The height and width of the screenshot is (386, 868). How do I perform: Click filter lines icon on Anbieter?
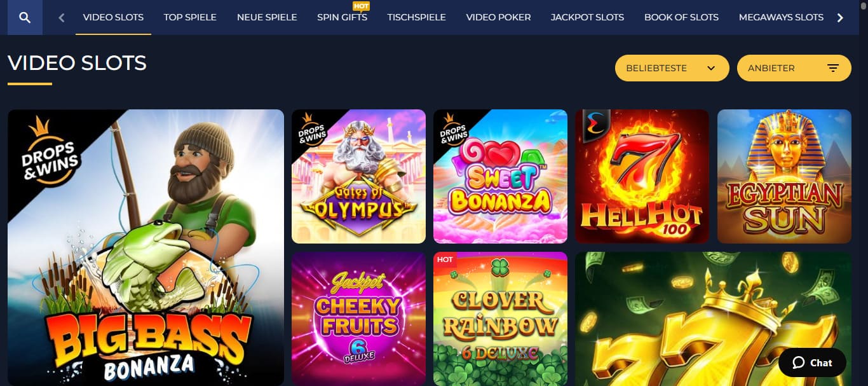click(x=833, y=68)
